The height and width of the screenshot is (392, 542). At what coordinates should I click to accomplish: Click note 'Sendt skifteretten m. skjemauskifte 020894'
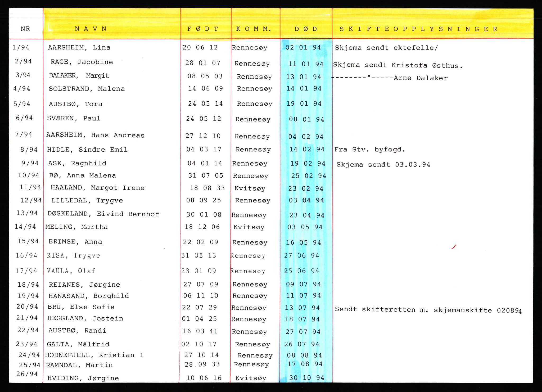[428, 310]
